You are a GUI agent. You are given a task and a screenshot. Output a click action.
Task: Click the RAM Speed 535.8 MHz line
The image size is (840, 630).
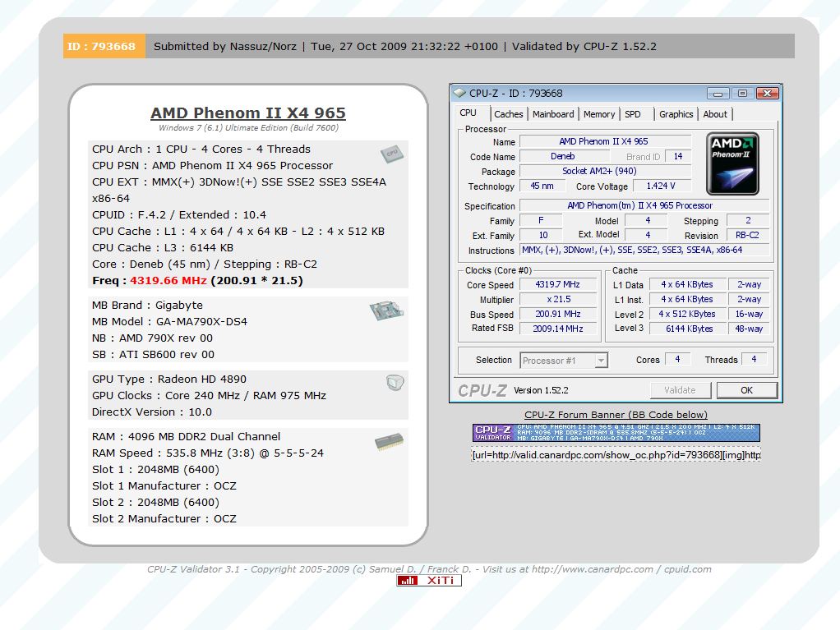(x=208, y=453)
